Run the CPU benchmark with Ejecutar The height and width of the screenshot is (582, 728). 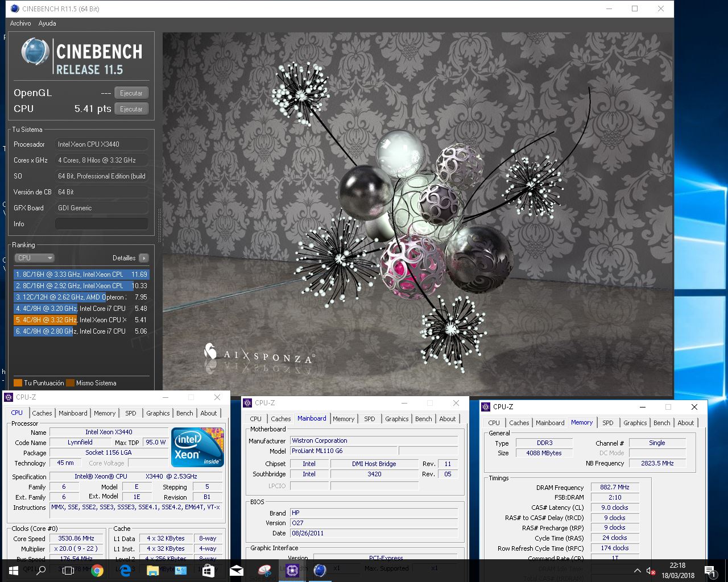click(x=131, y=109)
